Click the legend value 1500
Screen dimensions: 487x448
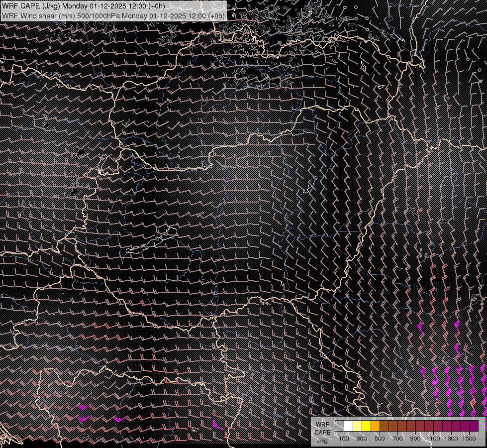click(469, 439)
